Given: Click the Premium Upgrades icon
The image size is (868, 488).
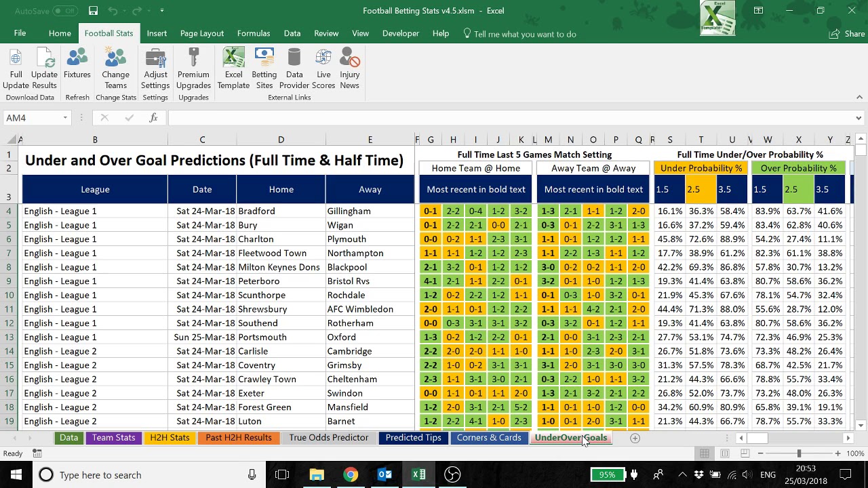Looking at the screenshot, I should pos(193,69).
